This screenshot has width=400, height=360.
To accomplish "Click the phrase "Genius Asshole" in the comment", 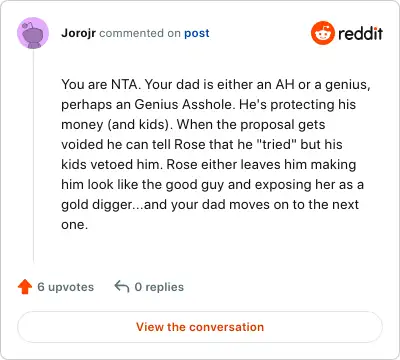I will point(183,105).
